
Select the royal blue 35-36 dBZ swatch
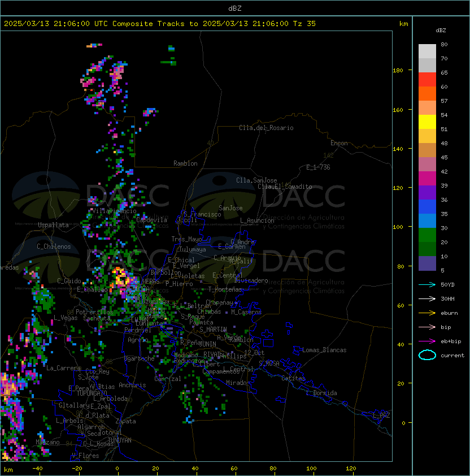(427, 206)
